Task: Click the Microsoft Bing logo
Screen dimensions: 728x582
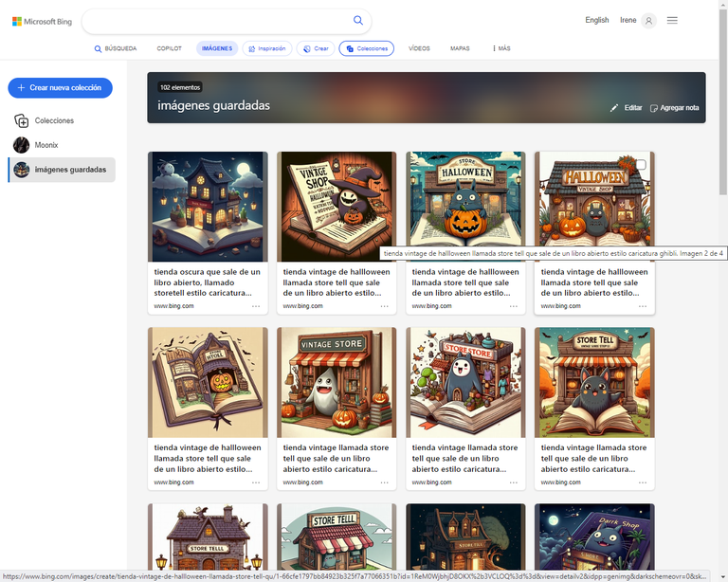Action: click(x=43, y=22)
